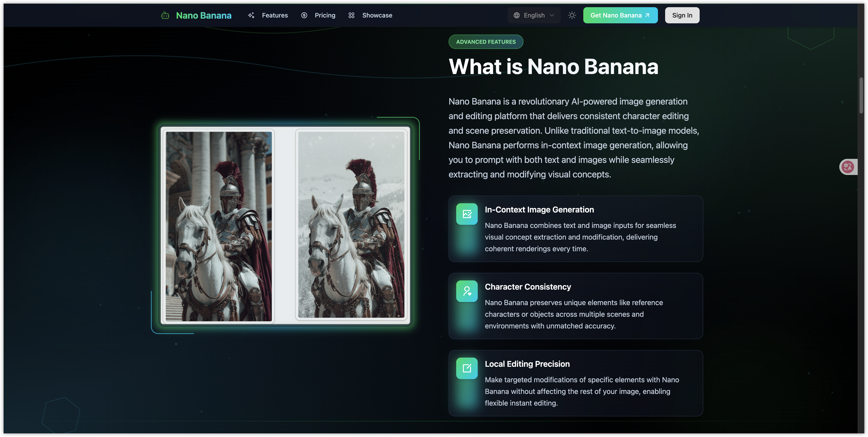This screenshot has height=437, width=868.
Task: Click the dollar coin icon beside Pricing
Action: pos(304,15)
